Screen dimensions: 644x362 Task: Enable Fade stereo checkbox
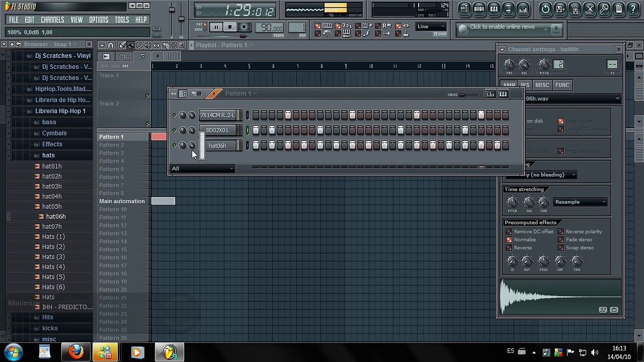[561, 240]
